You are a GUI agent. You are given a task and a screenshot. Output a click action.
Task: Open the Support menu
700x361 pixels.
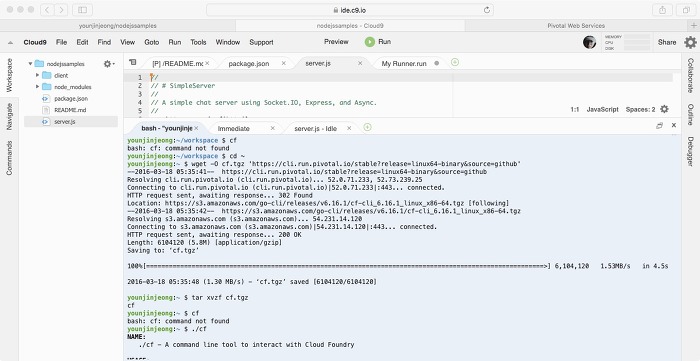[x=261, y=42]
